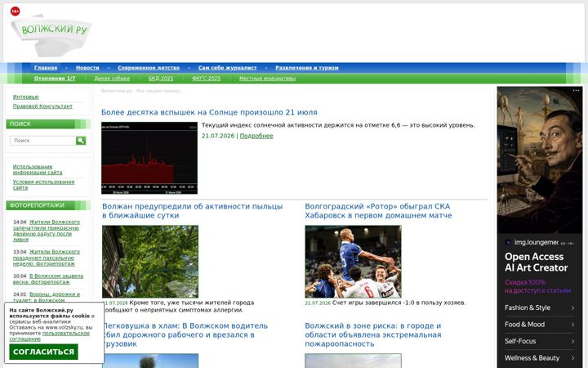
Task: Open Wellness & Beauty arrow in ad
Action: pyautogui.click(x=572, y=358)
